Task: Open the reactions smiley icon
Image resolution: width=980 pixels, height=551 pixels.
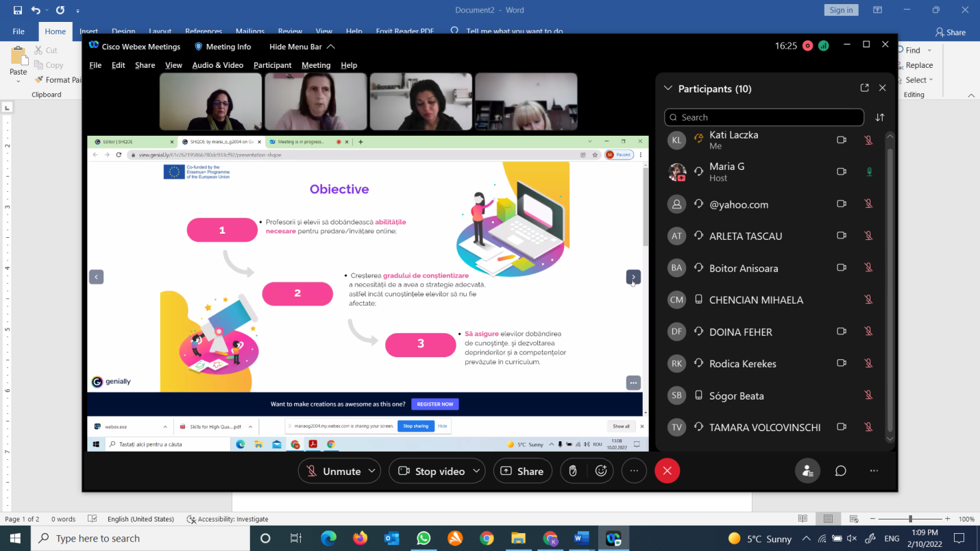Action: [601, 471]
